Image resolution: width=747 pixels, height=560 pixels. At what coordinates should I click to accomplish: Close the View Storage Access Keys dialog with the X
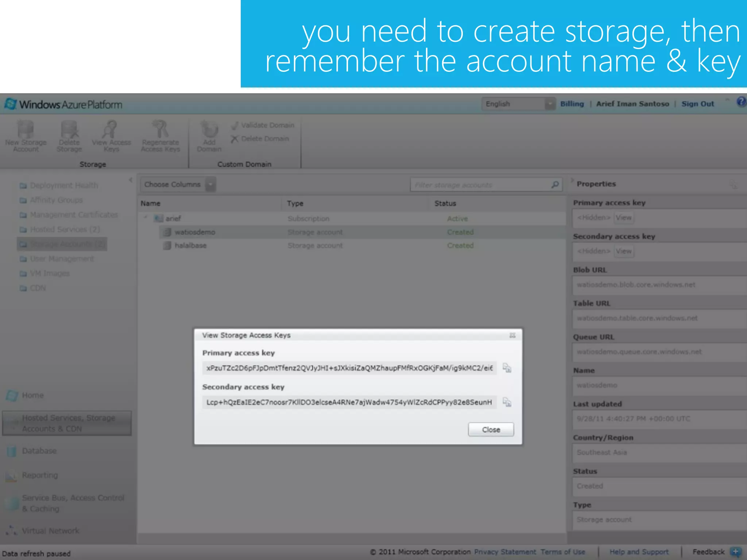tap(512, 335)
